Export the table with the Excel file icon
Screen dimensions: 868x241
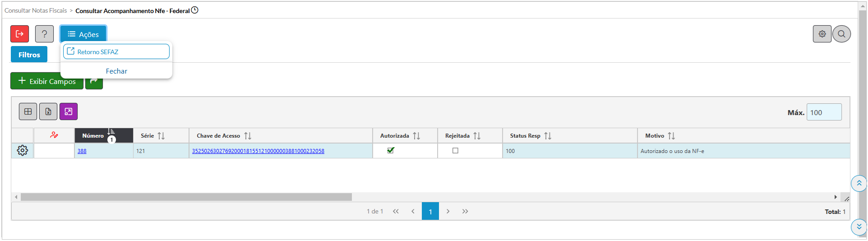tap(48, 111)
